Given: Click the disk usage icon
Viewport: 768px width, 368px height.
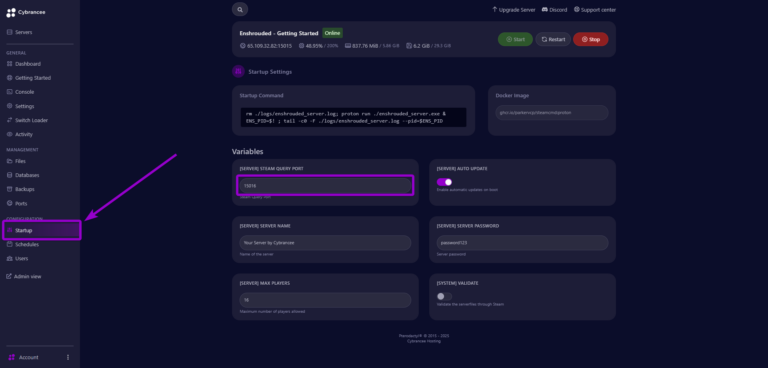Looking at the screenshot, I should coord(408,46).
